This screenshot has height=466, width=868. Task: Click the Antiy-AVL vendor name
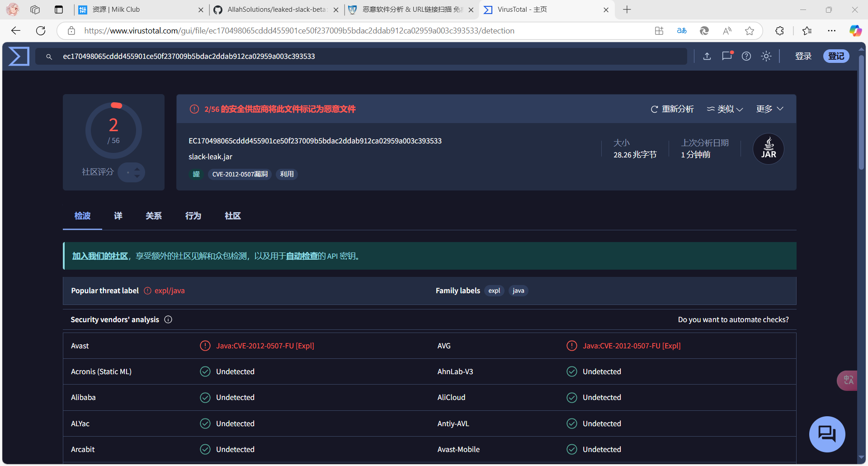point(453,423)
